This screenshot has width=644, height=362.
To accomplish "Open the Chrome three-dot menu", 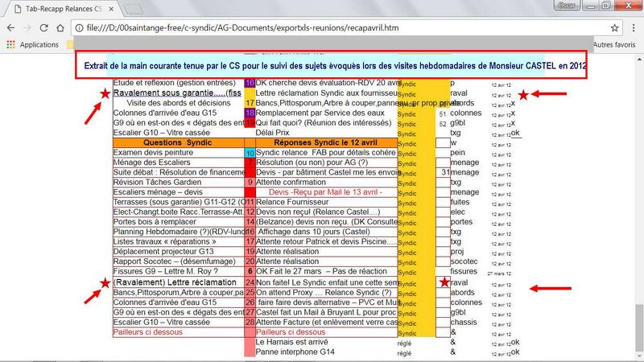I will (x=634, y=28).
